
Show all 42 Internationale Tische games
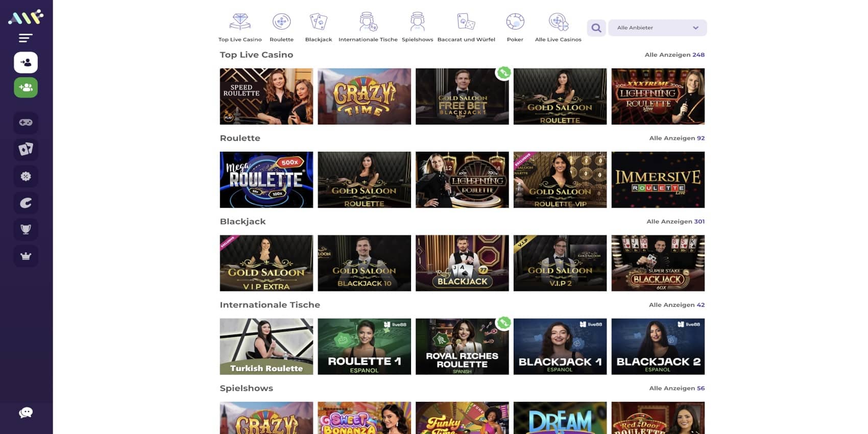pos(677,305)
